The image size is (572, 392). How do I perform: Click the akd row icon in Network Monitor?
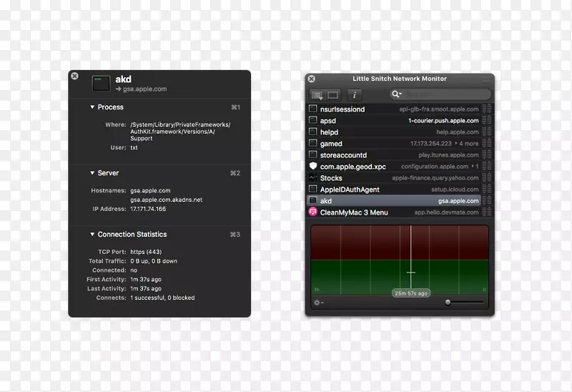(x=312, y=200)
